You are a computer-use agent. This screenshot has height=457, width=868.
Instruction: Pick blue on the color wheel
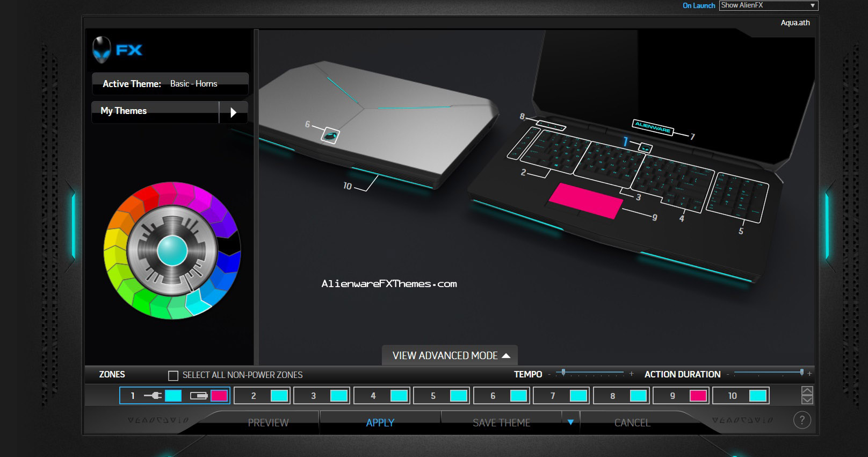tap(229, 262)
